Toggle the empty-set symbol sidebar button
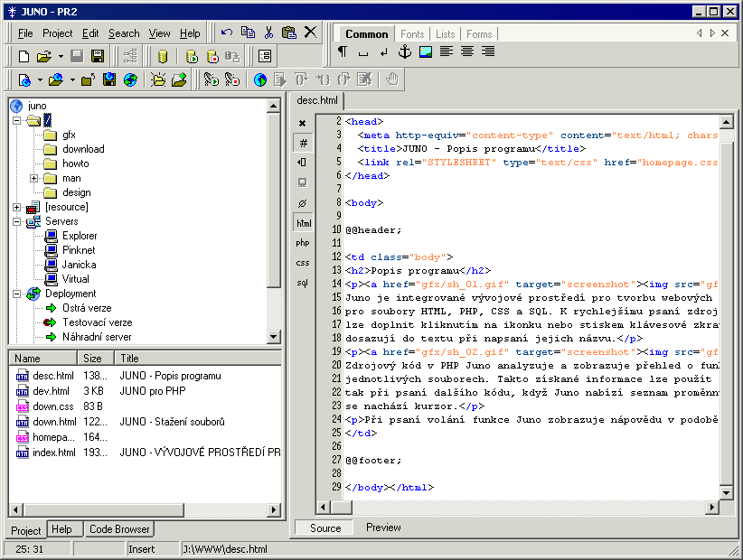 pos(302,203)
